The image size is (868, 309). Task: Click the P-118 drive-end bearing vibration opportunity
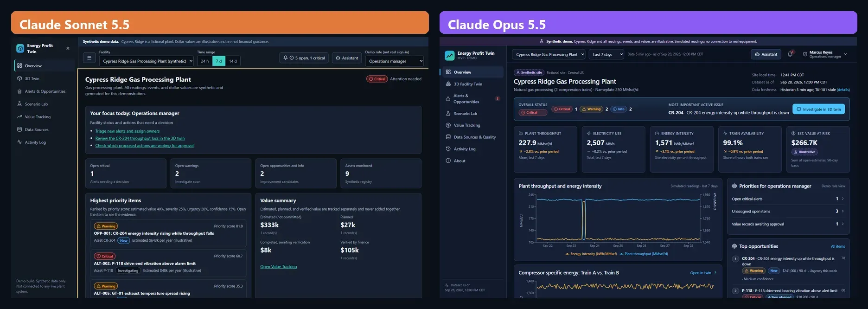(x=788, y=293)
